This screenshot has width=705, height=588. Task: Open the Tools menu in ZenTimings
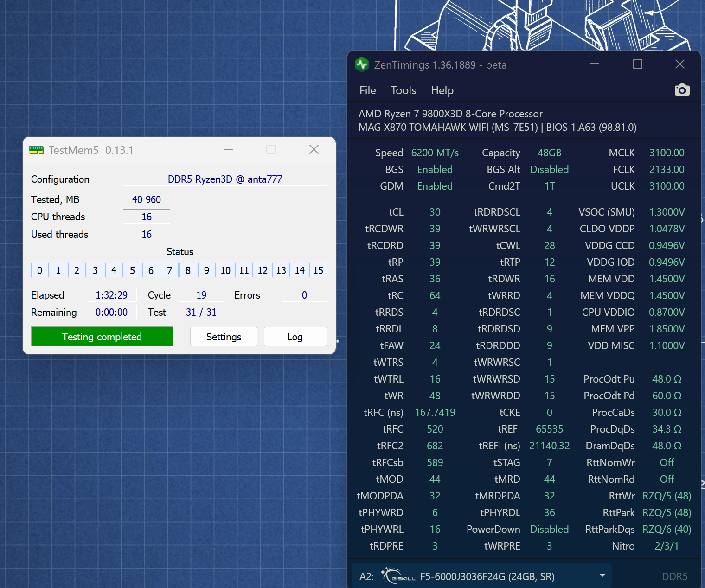point(403,90)
